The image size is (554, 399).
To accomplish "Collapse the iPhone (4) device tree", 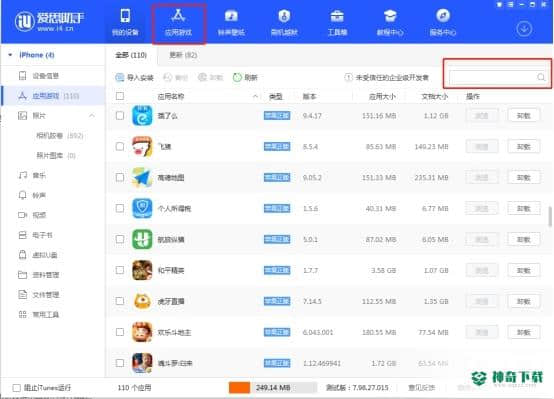I will point(10,55).
